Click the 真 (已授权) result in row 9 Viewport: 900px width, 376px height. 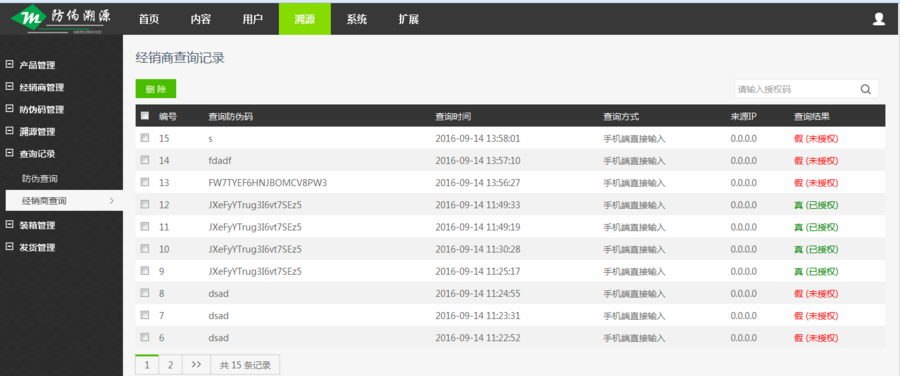816,271
